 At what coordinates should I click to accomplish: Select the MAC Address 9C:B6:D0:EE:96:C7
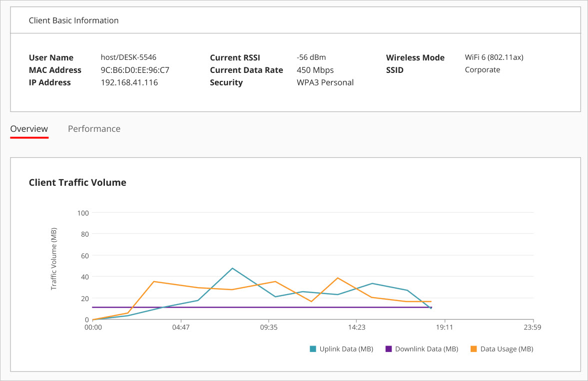coord(135,70)
